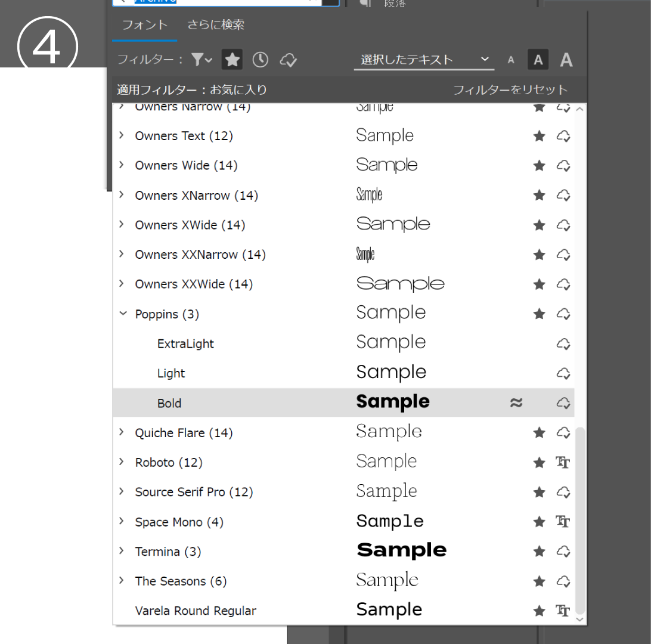Select the Poppins ExtraLight style
Viewport: 651px width, 644px height.
pos(343,343)
